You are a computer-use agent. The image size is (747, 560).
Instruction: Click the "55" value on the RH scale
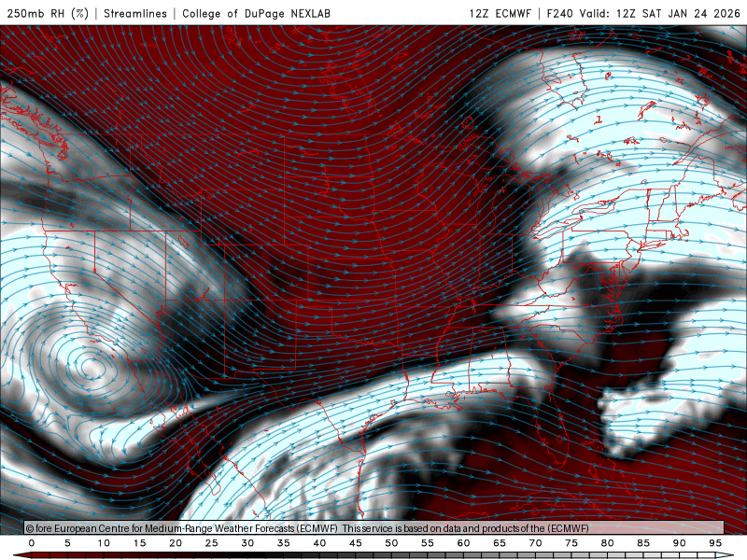428,543
